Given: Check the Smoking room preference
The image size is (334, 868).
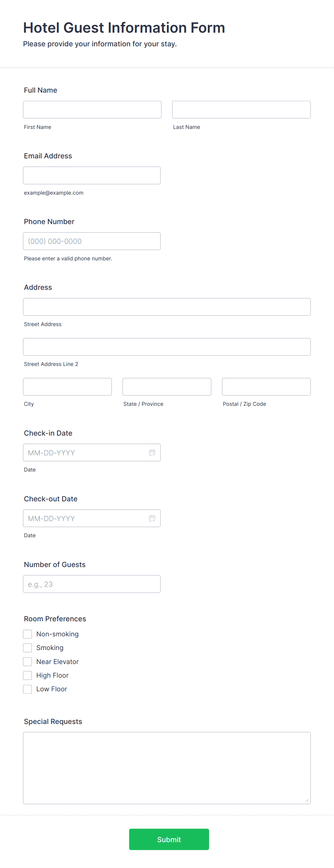Looking at the screenshot, I should 28,647.
